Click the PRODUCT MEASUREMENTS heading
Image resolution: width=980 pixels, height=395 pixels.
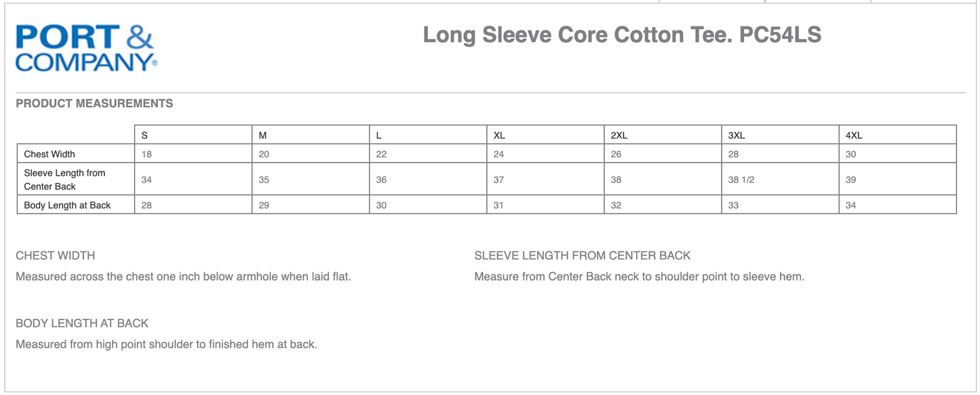click(94, 104)
